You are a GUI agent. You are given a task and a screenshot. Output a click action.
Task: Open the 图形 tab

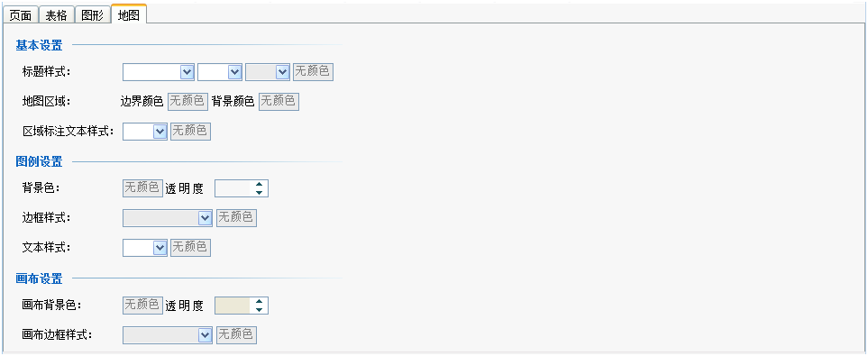click(93, 15)
